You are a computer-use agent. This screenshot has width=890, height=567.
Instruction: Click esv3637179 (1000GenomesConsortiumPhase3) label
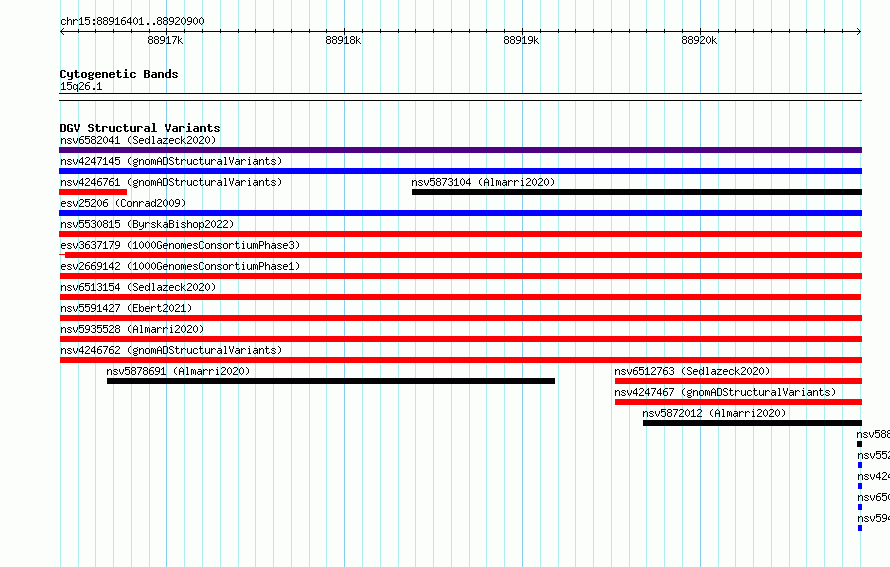180,245
